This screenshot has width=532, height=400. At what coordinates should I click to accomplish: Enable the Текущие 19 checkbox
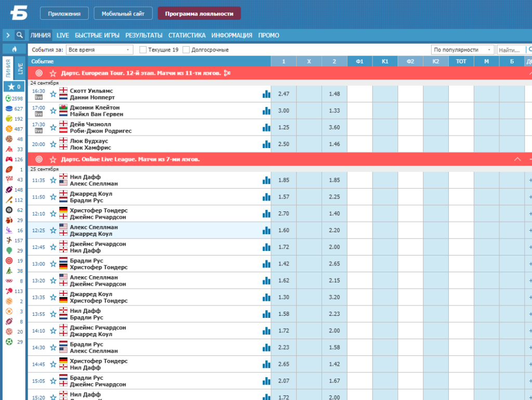(143, 50)
